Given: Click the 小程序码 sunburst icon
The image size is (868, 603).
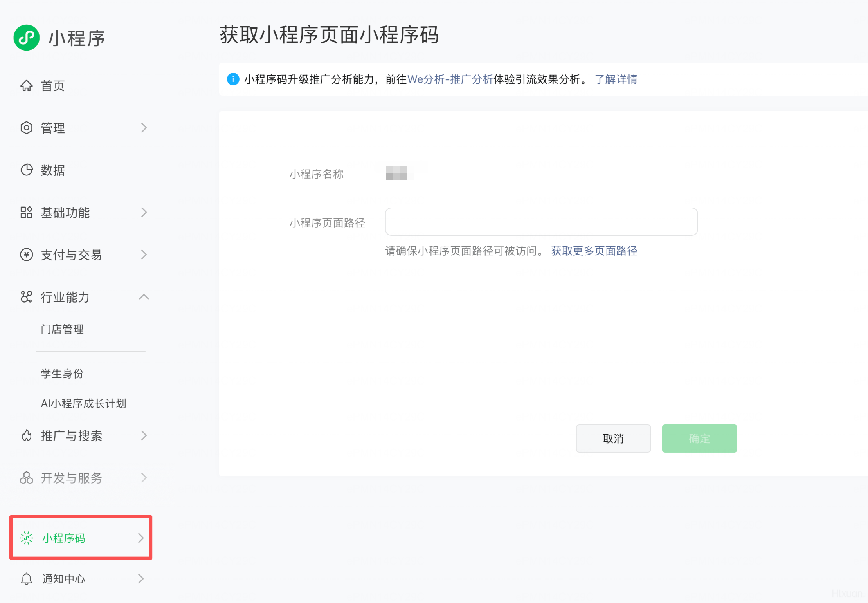Looking at the screenshot, I should pos(26,538).
